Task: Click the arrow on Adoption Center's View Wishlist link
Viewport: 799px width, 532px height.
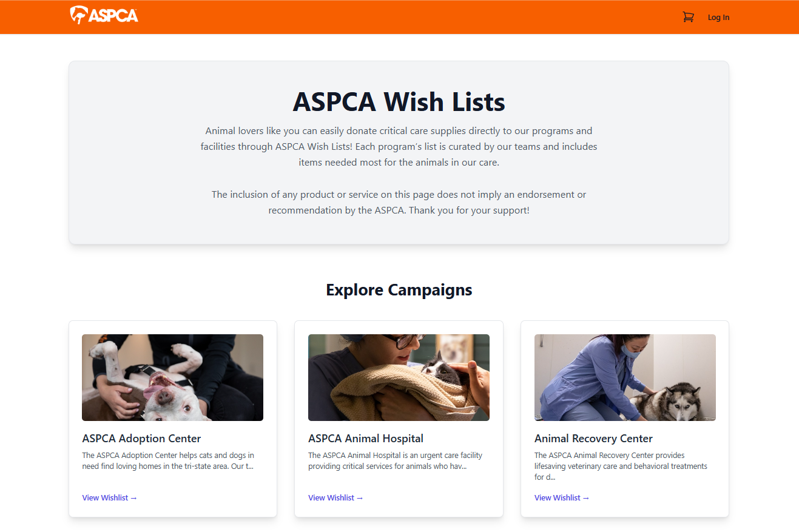Action: coord(134,497)
